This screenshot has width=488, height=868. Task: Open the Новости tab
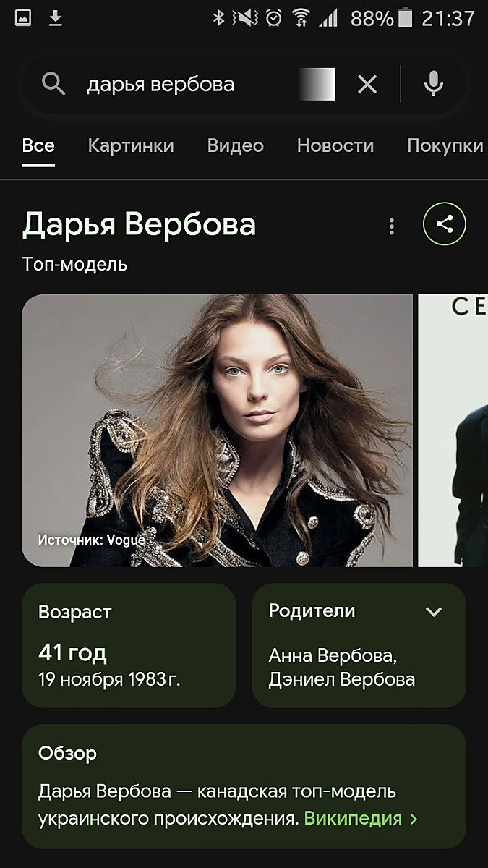335,145
